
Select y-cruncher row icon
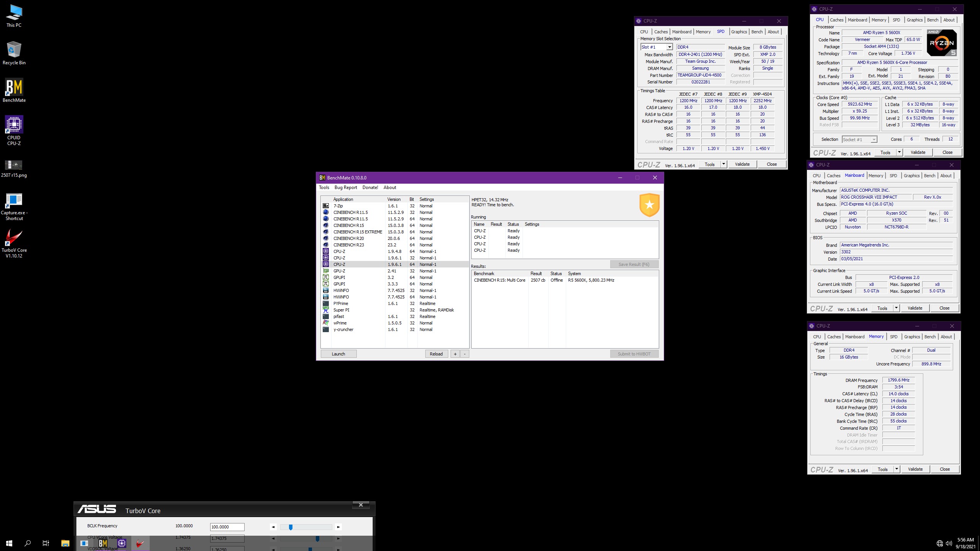pos(326,329)
